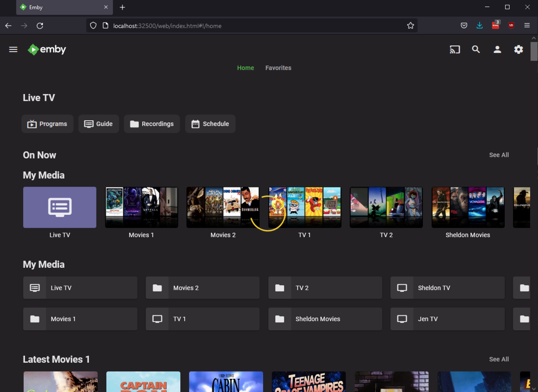This screenshot has height=392, width=538.
Task: Open the user profile icon
Action: pos(497,49)
